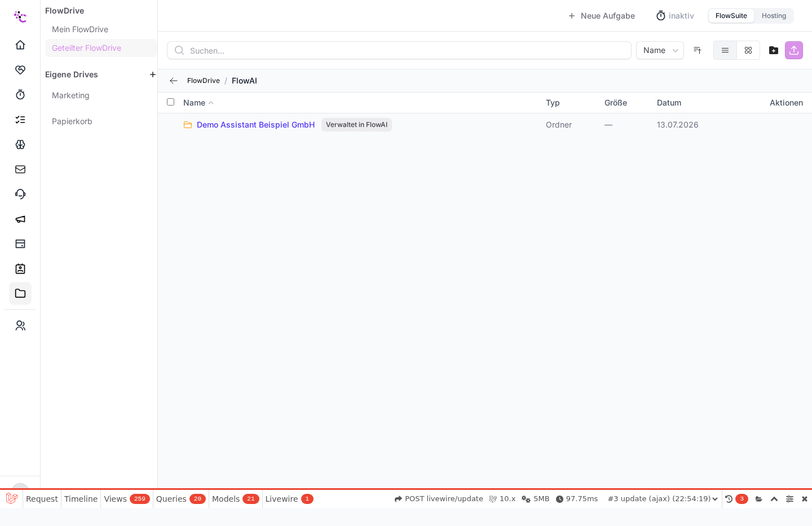The width and height of the screenshot is (812, 526).
Task: Open the Queries debugbar tab
Action: pos(180,499)
